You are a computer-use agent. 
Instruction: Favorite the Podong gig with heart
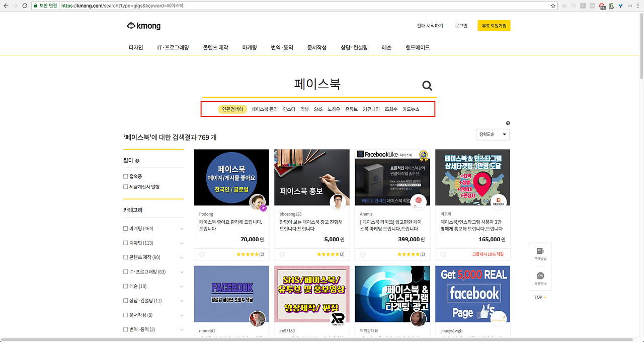[202, 254]
